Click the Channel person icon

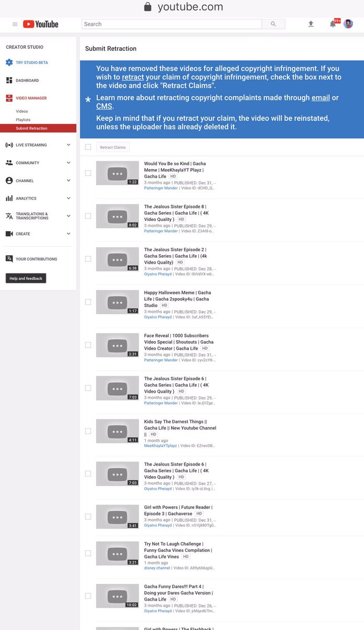[9, 181]
